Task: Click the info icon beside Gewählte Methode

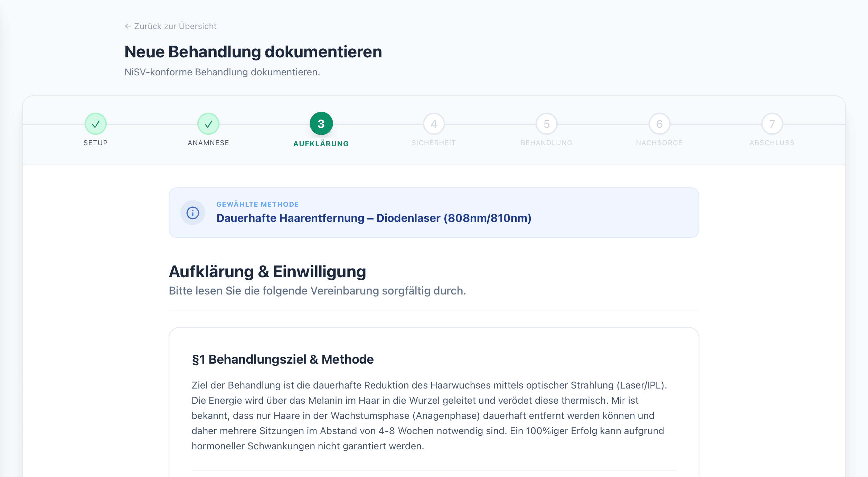Action: pos(192,213)
